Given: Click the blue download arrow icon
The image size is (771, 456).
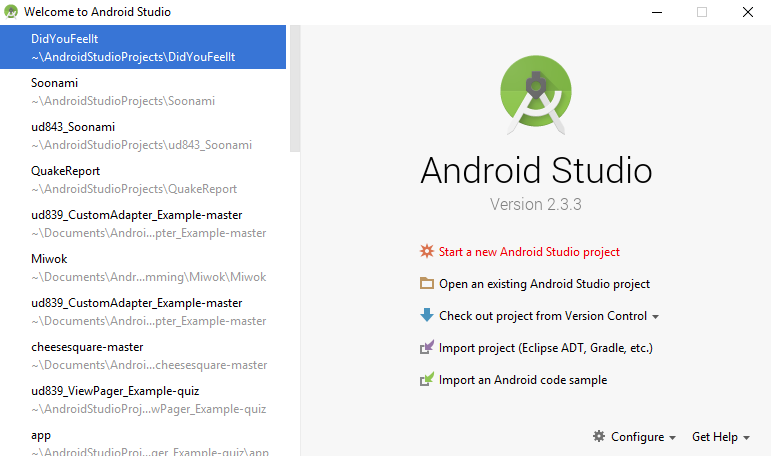Looking at the screenshot, I should (x=427, y=316).
